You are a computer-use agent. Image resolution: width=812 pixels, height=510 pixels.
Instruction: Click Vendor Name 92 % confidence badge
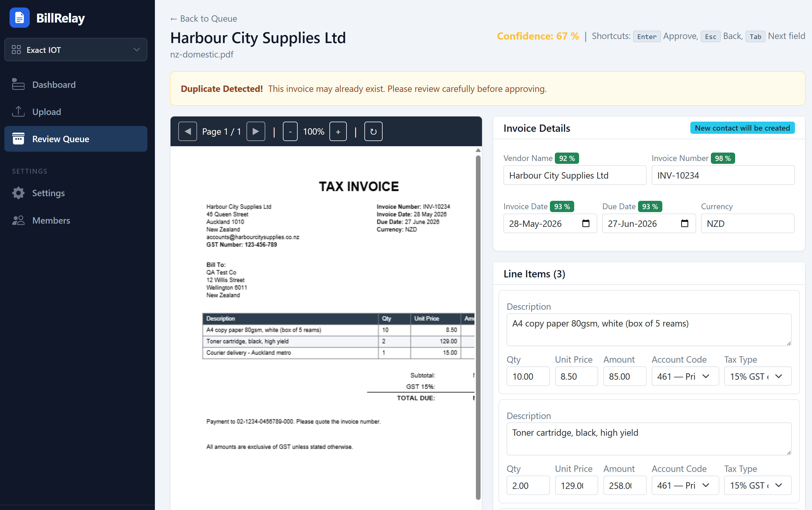point(566,158)
